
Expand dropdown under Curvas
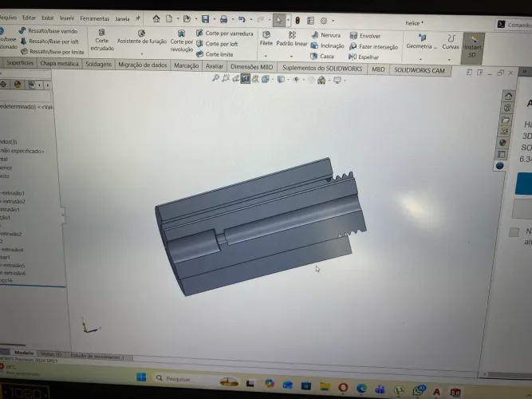tap(449, 60)
